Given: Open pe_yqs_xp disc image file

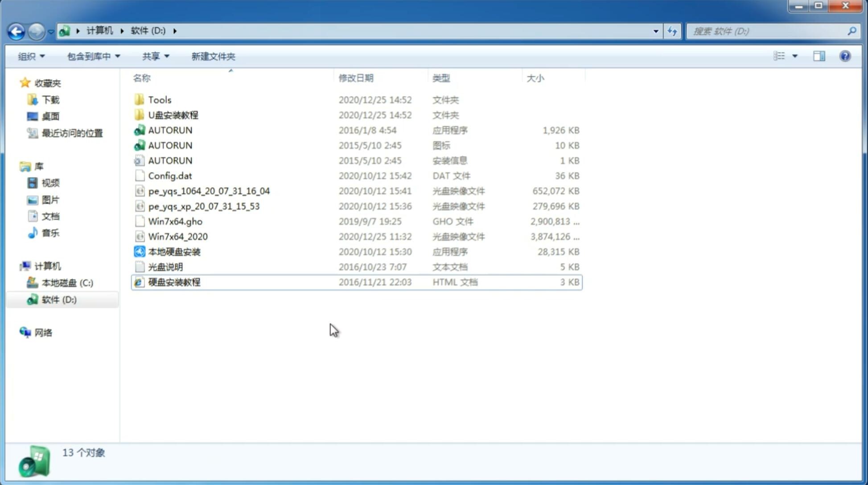Looking at the screenshot, I should (203, 206).
